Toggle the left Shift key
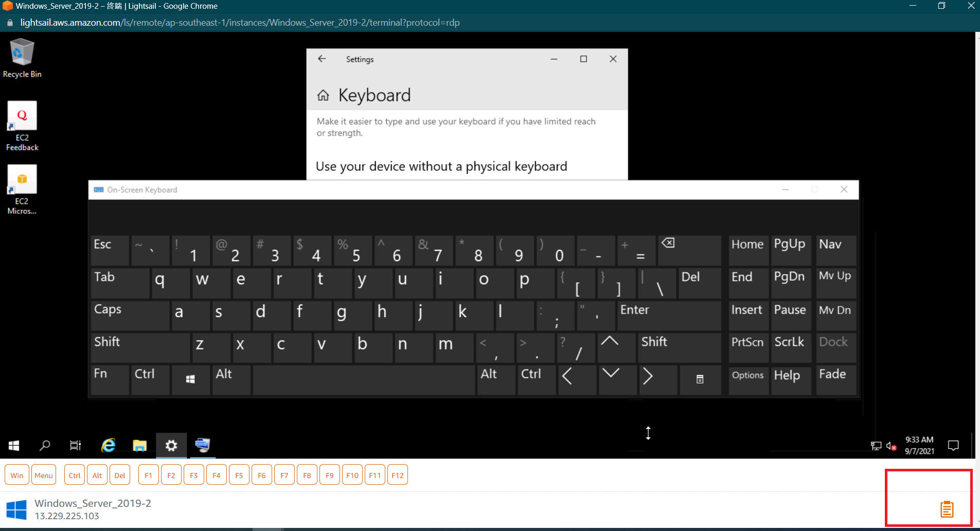 click(x=140, y=348)
